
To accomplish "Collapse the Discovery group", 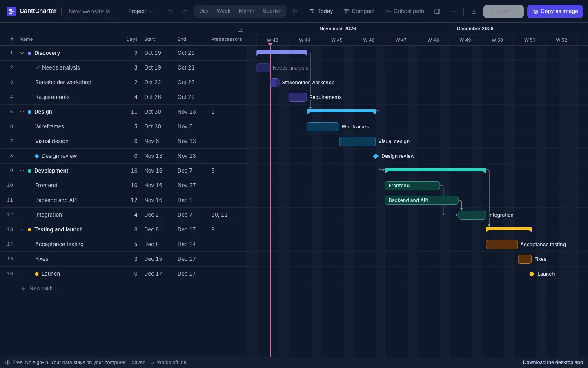I will pyautogui.click(x=22, y=53).
